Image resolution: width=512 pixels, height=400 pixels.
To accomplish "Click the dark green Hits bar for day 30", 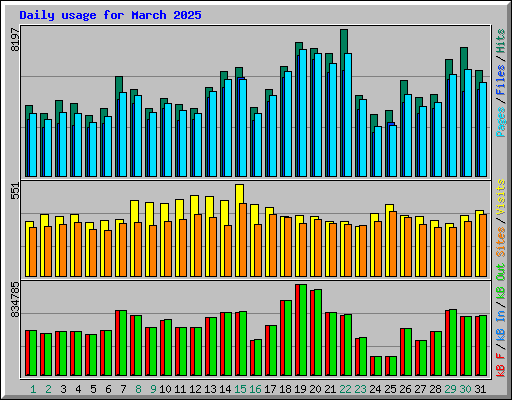I will [x=464, y=58].
